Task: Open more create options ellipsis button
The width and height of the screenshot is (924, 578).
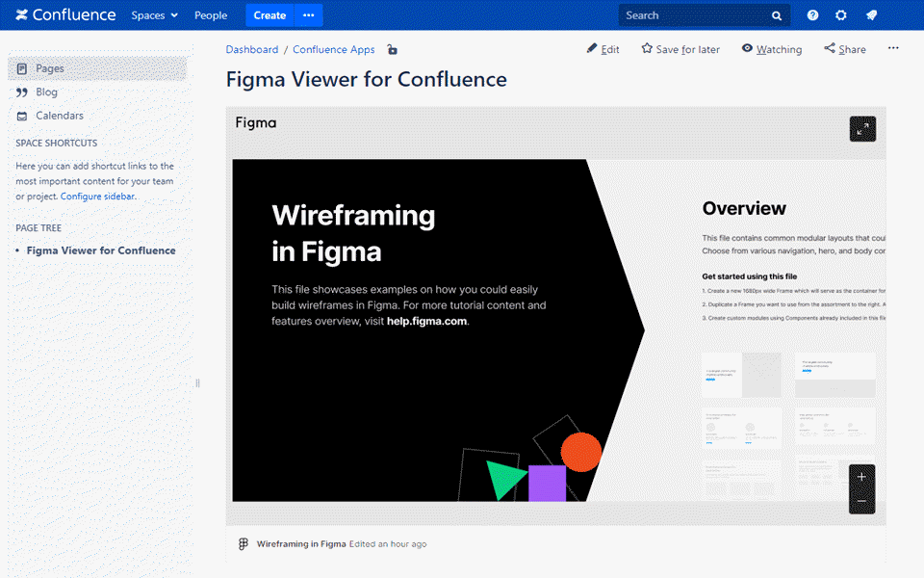Action: pyautogui.click(x=309, y=15)
